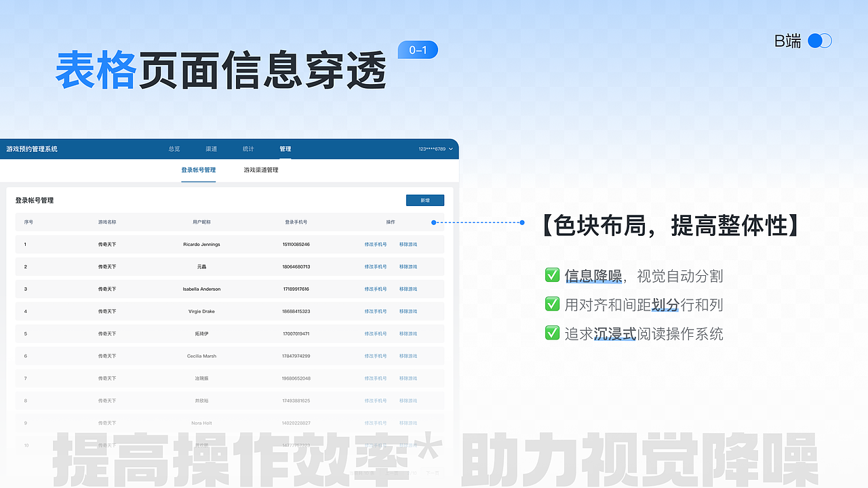Select 渠道 in the navigation bar
The height and width of the screenshot is (488, 868).
pos(212,148)
